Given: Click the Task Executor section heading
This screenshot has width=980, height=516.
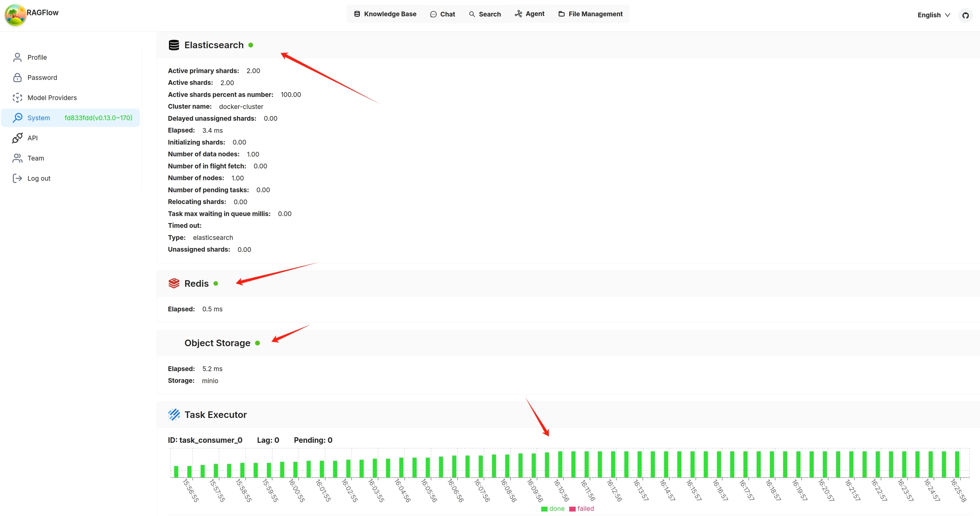Looking at the screenshot, I should point(215,415).
